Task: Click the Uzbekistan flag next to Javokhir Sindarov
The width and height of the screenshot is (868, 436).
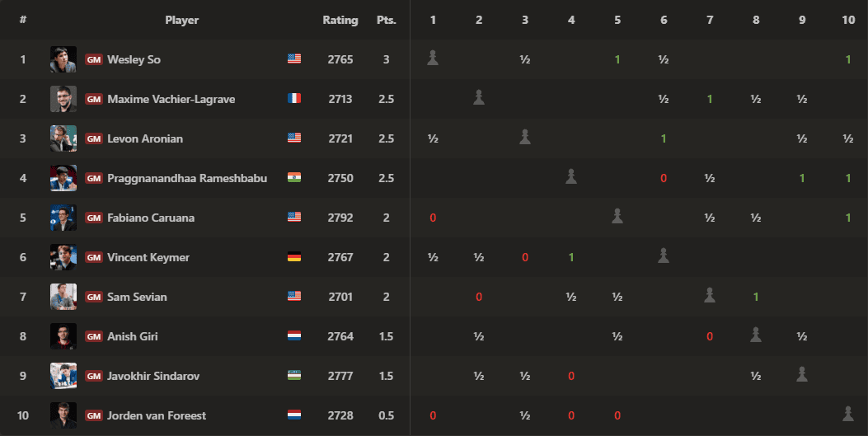Action: coord(294,376)
